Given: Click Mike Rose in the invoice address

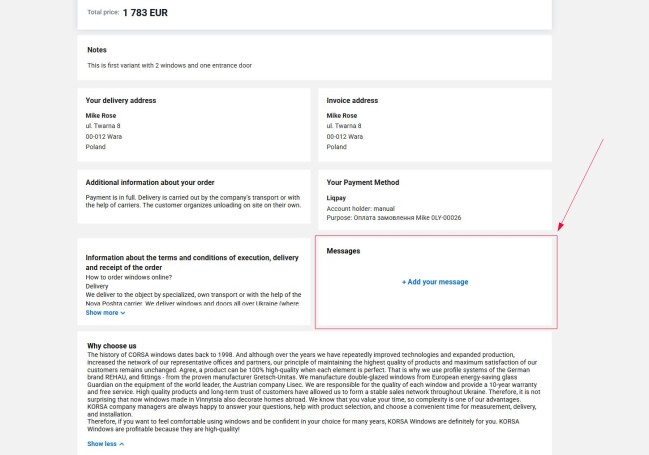Looking at the screenshot, I should coord(342,116).
